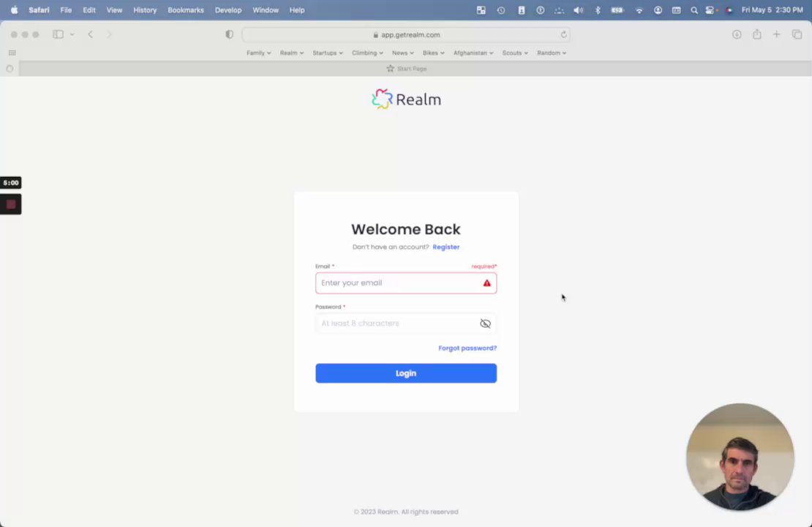Expand the Climbing bookmarks folder
Viewport: 812px width, 527px height.
point(367,53)
